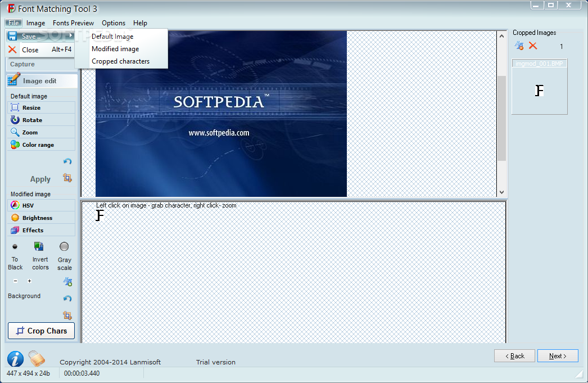Click the Effects icon
Image resolution: width=588 pixels, height=383 pixels.
pyautogui.click(x=15, y=231)
